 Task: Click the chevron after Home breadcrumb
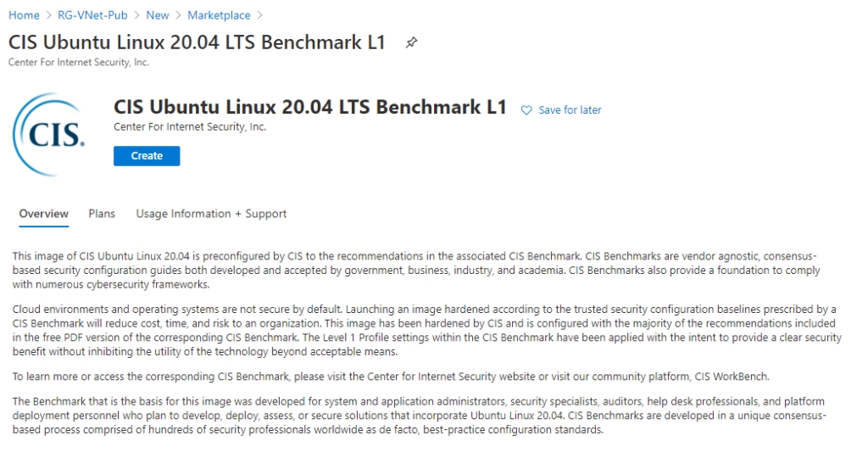click(48, 15)
